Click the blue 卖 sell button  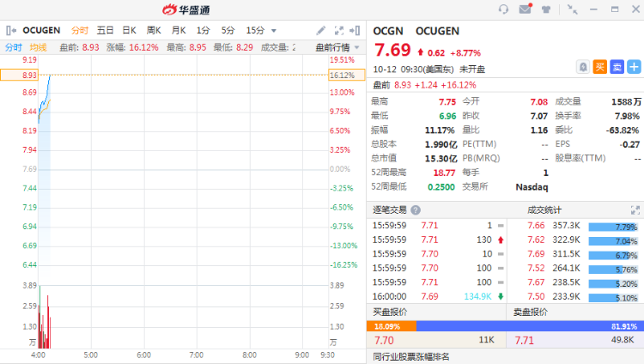pyautogui.click(x=617, y=67)
